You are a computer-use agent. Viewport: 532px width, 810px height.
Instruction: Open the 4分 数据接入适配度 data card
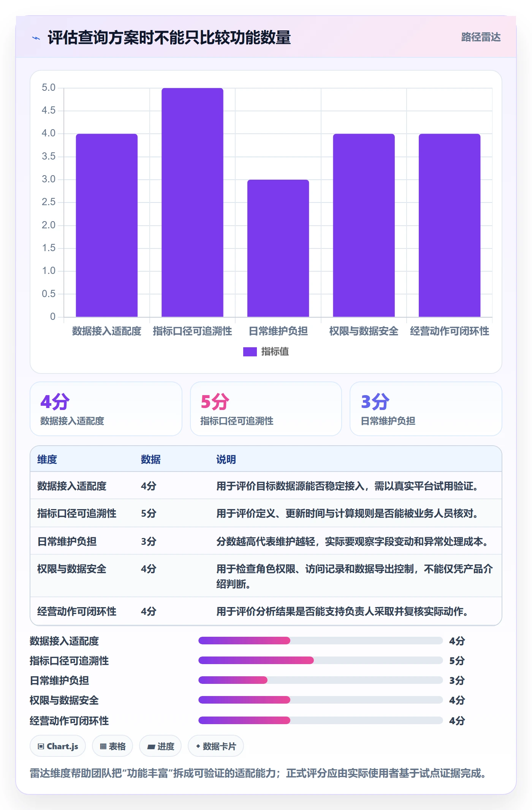(x=106, y=409)
